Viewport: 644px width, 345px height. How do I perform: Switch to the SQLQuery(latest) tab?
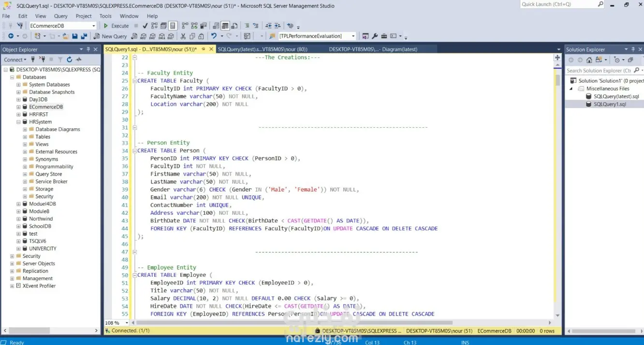tap(263, 49)
